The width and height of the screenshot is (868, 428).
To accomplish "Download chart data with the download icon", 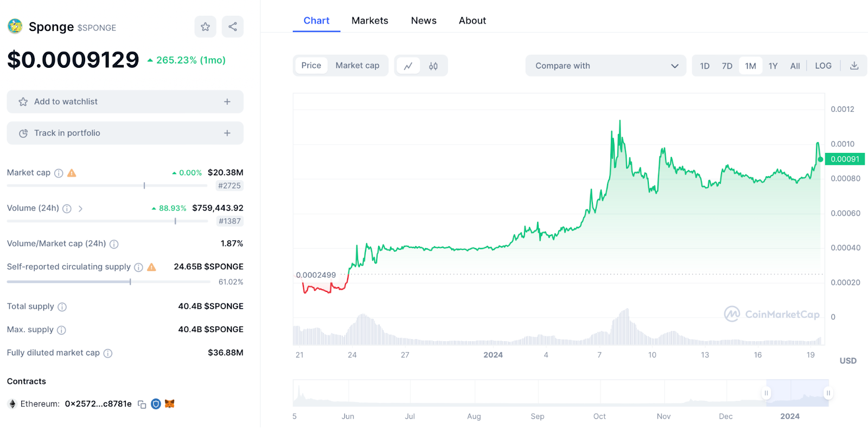I will 854,66.
